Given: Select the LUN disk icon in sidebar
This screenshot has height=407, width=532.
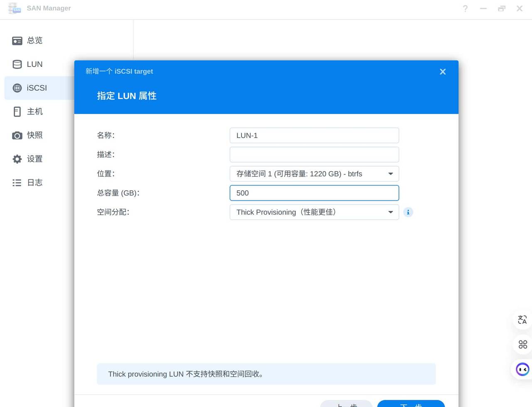Looking at the screenshot, I should tap(17, 64).
